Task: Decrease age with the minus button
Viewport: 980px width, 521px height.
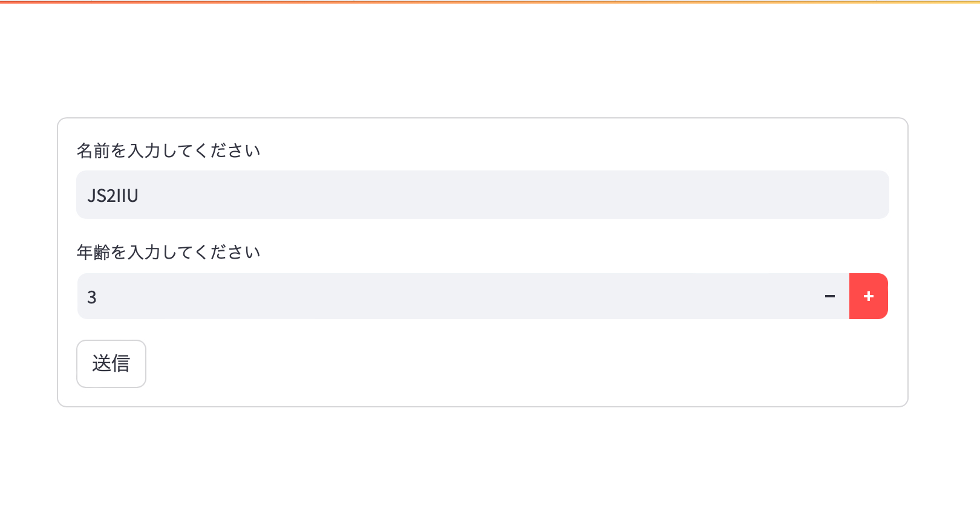Action: click(830, 296)
